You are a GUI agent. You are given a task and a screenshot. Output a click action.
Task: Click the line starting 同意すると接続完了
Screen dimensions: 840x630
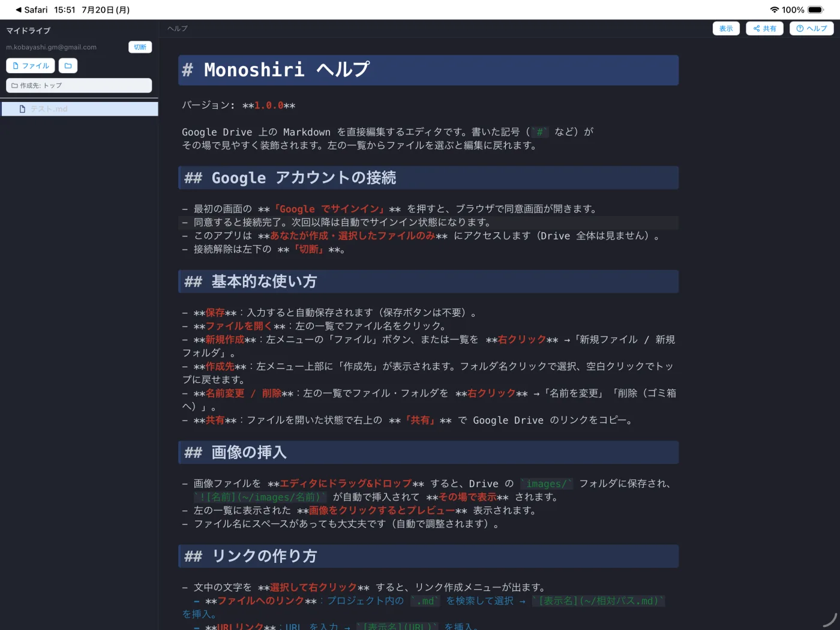(x=428, y=223)
